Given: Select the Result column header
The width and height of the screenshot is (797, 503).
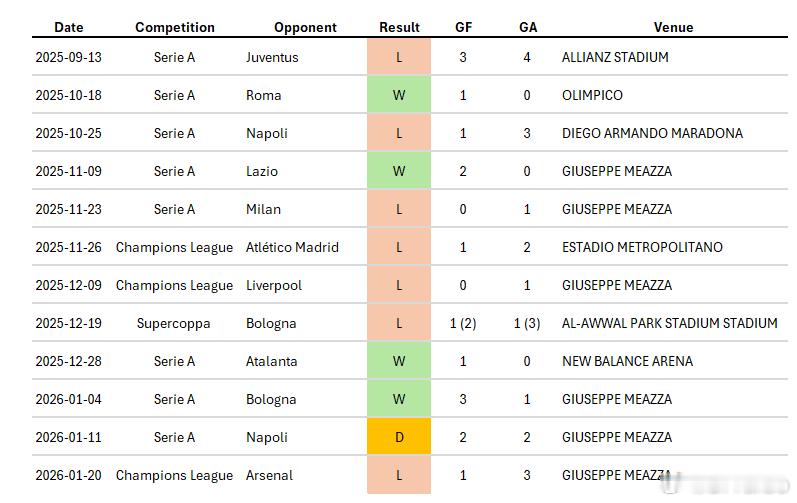Looking at the screenshot, I should click(399, 27).
